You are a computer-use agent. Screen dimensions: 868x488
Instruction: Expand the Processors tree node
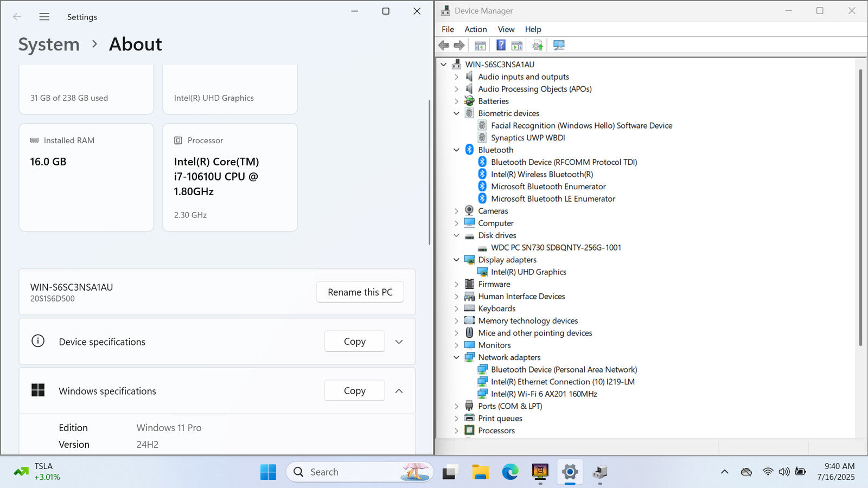pos(456,431)
